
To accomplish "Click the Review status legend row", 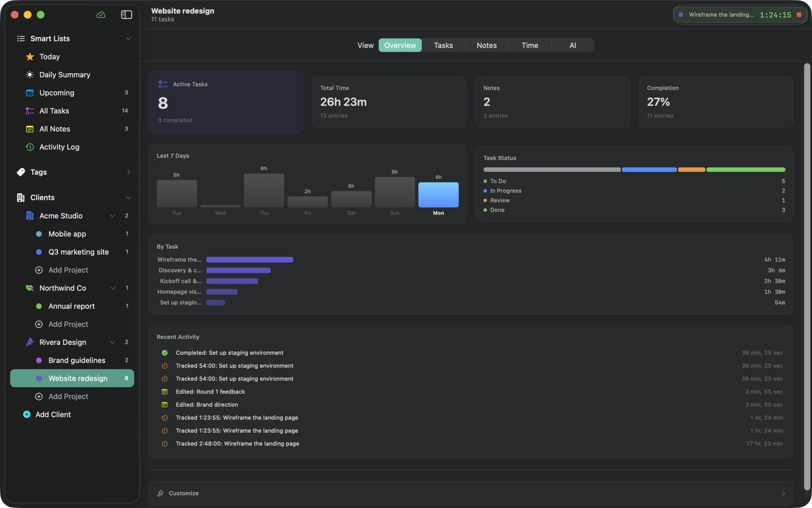I will (634, 200).
